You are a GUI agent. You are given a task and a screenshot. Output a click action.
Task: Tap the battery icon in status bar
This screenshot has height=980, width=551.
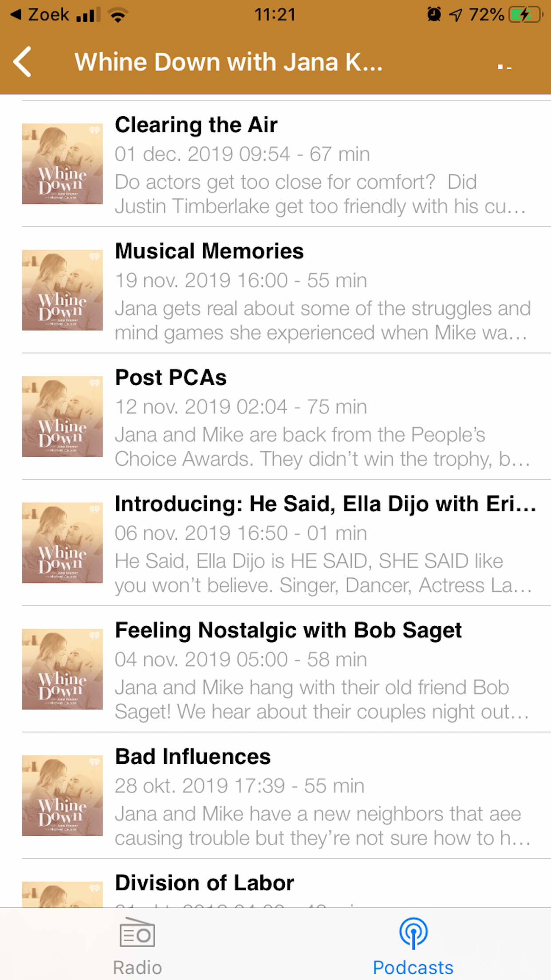point(525,15)
